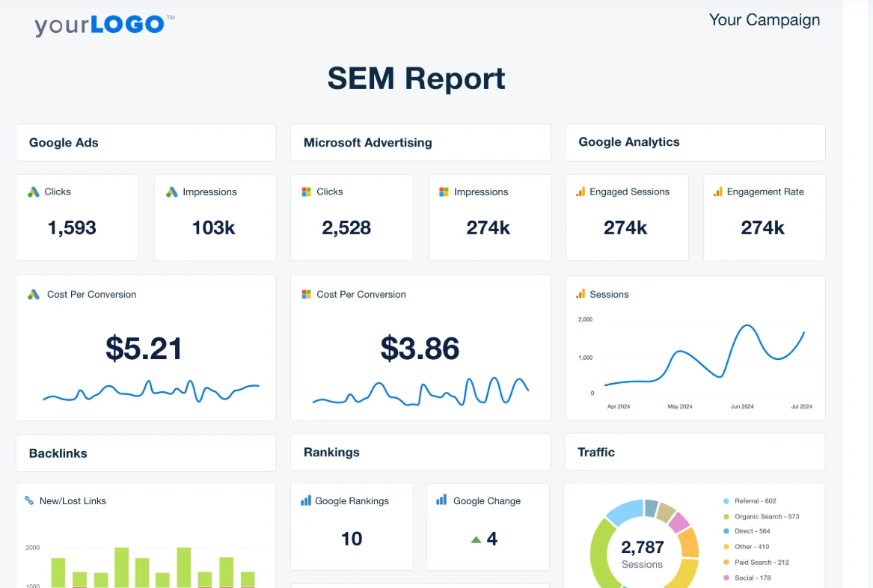Viewport: 873px width, 588px height.
Task: Click the Google Ads icon beside Clicks
Action: tap(34, 192)
